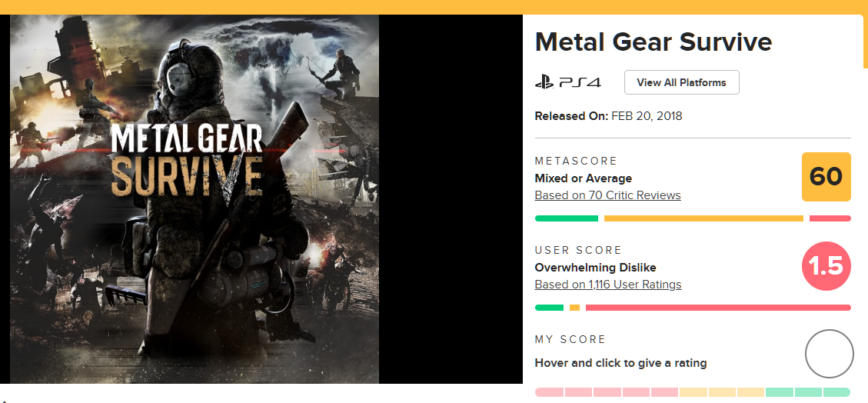Click the red 1.5 user score badge
Image resolution: width=868 pixels, height=403 pixels.
(x=826, y=266)
